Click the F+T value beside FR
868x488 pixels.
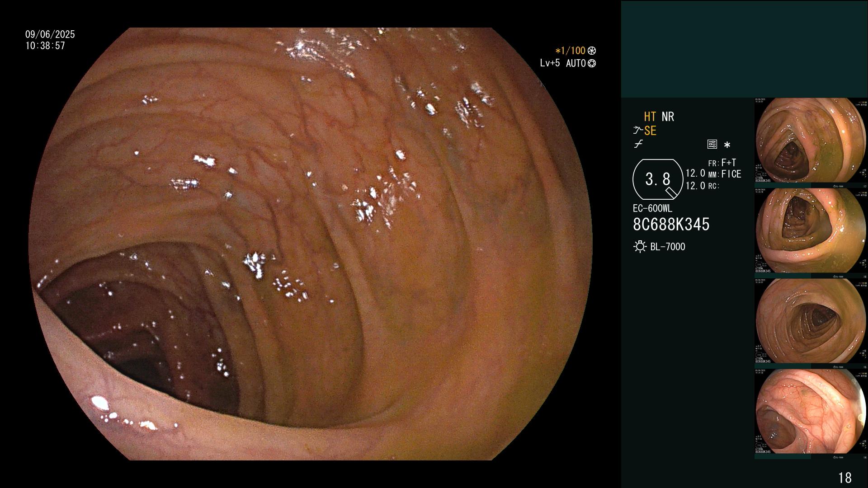[x=729, y=163]
